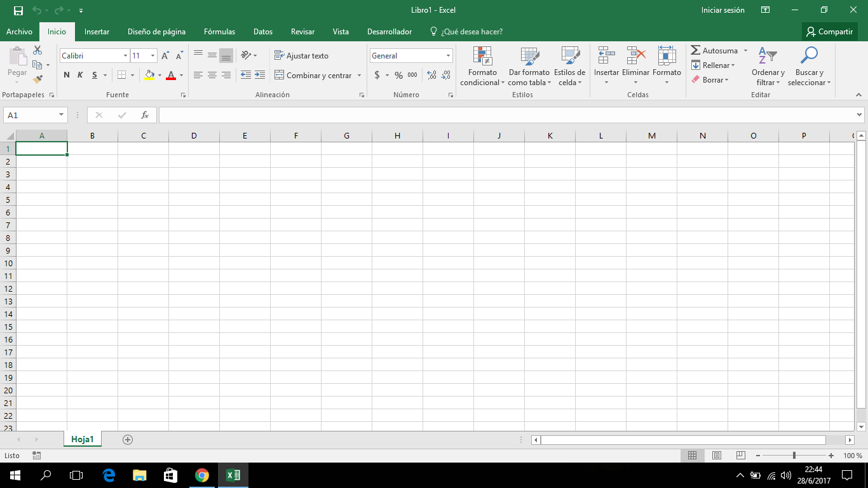Apply red font color swatch

click(x=170, y=75)
